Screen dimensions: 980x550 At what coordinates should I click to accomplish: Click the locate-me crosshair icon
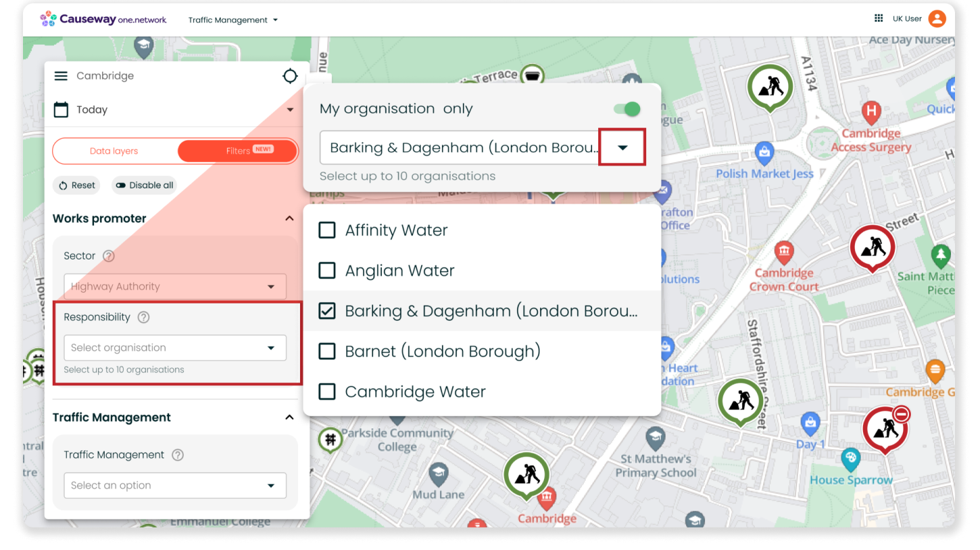pyautogui.click(x=290, y=76)
